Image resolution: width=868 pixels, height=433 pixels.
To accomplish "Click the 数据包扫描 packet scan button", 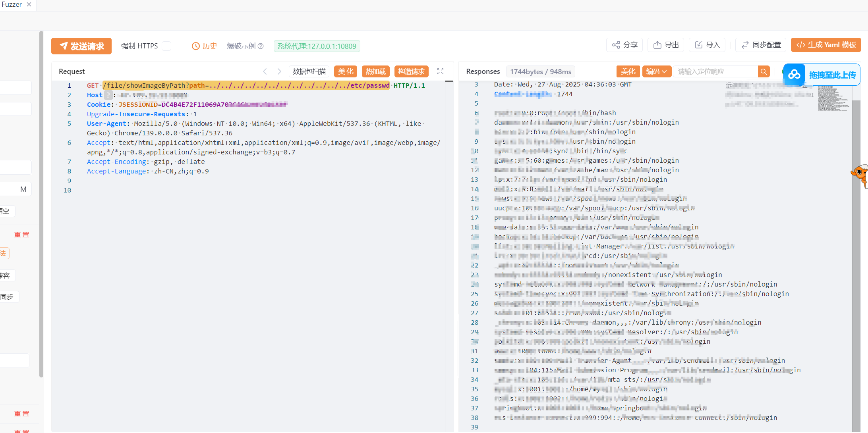I will [309, 71].
